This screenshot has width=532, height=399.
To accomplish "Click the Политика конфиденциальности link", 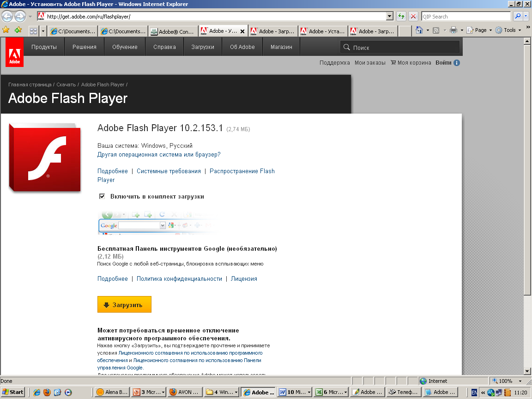I will coord(179,278).
